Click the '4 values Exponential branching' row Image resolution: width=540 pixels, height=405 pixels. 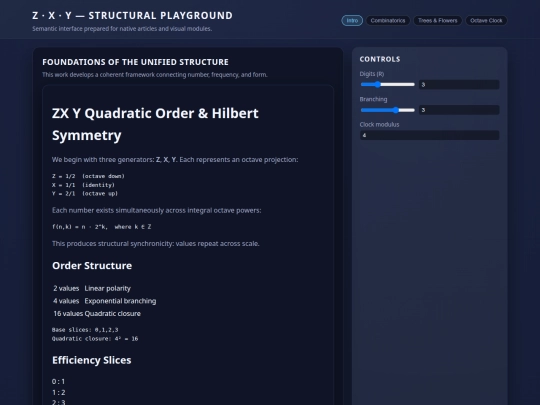[105, 301]
